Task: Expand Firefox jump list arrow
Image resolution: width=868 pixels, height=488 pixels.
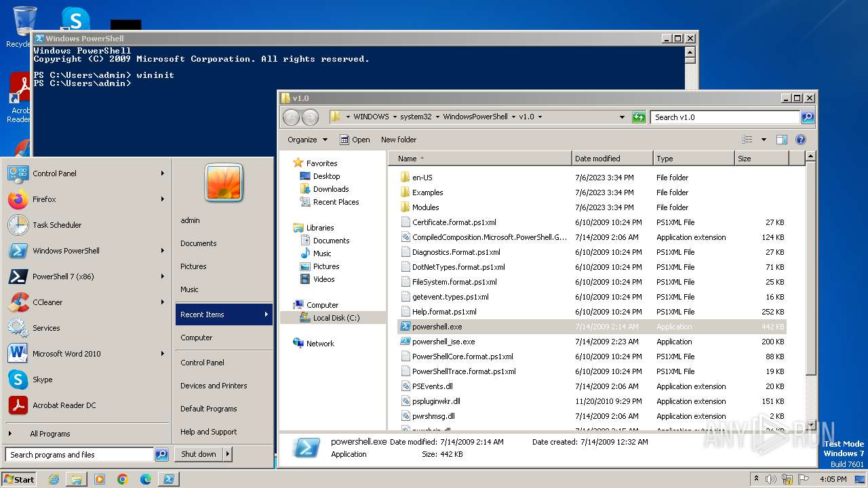Action: [x=163, y=199]
